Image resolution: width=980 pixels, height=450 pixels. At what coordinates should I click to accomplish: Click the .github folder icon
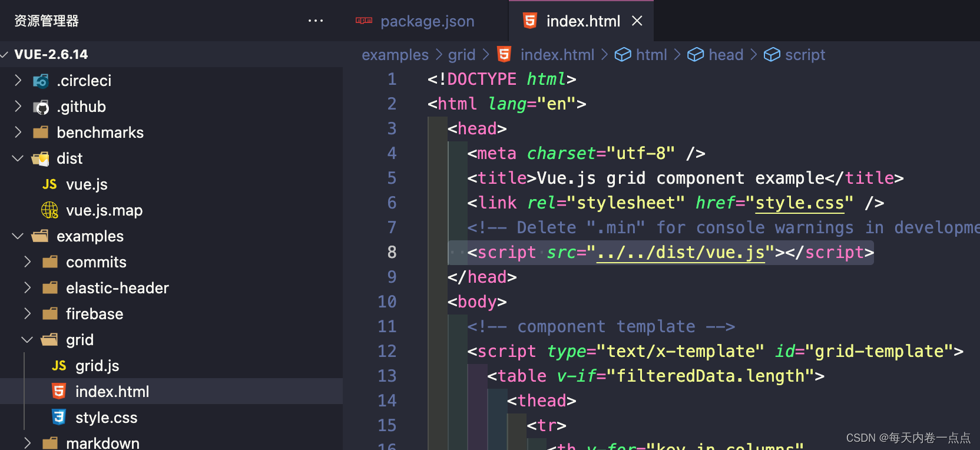41,107
